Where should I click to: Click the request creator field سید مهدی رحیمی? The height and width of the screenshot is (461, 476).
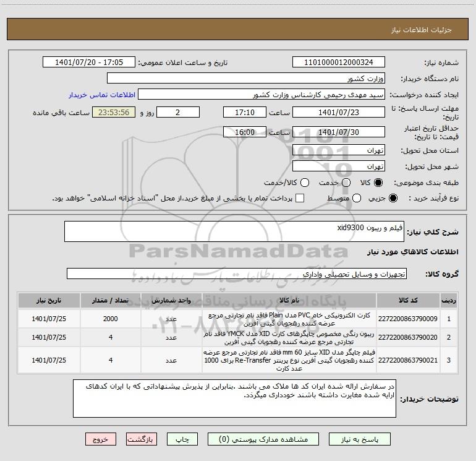261,94
